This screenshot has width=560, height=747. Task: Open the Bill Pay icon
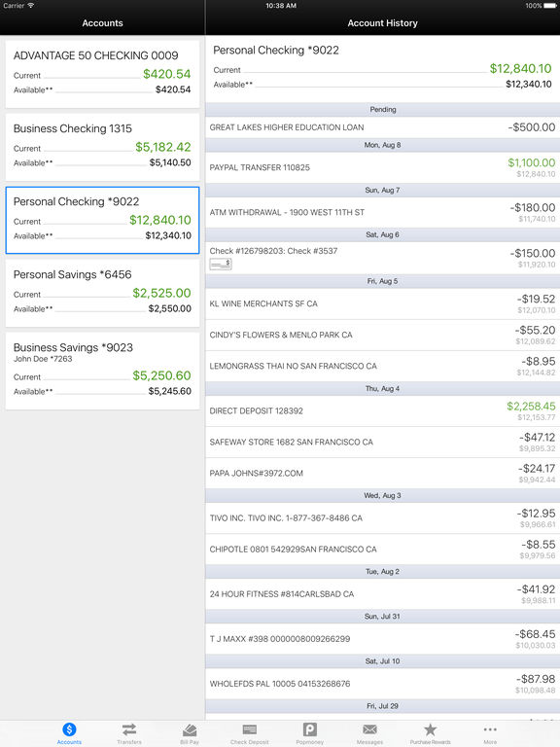point(190,729)
